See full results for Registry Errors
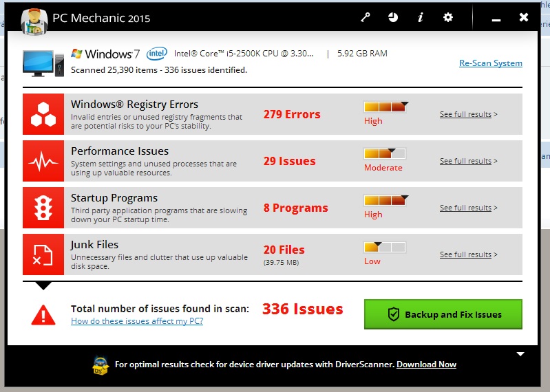This screenshot has width=550, height=392. click(469, 114)
